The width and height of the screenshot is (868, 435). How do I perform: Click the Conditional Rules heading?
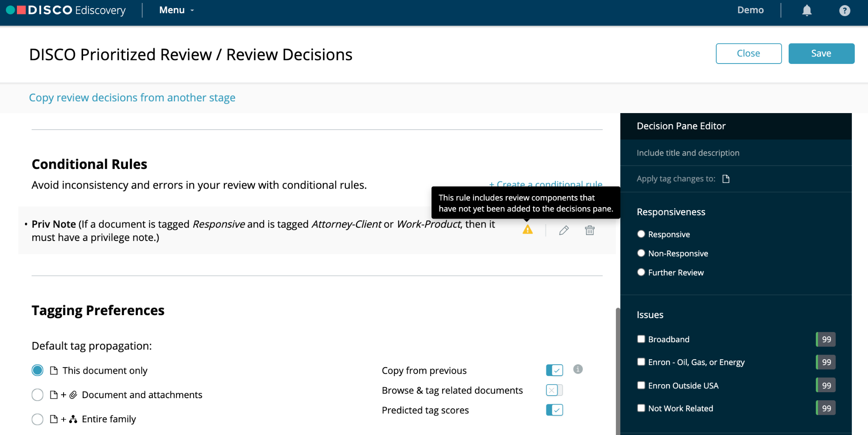tap(89, 164)
